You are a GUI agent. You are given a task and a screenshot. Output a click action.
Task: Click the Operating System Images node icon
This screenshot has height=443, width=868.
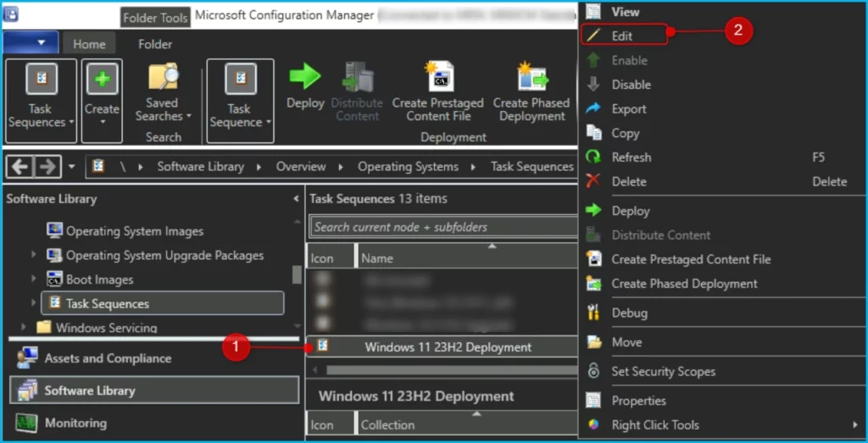tap(55, 230)
